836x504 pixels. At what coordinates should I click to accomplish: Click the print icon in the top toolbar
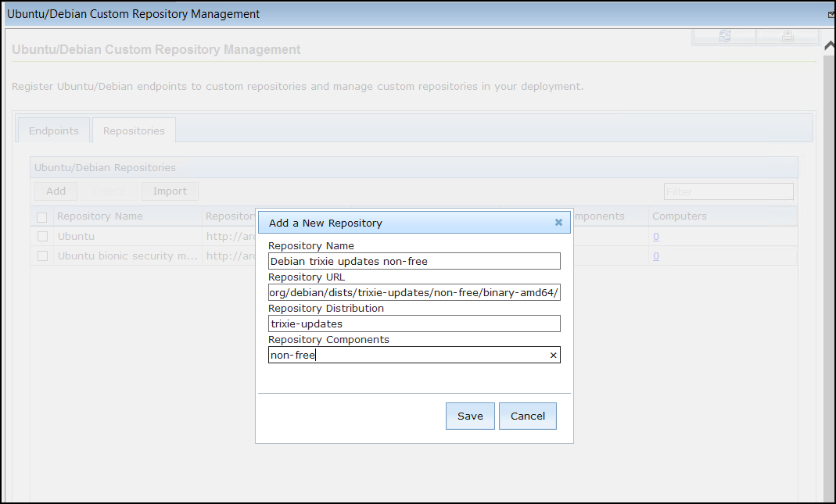[x=788, y=36]
